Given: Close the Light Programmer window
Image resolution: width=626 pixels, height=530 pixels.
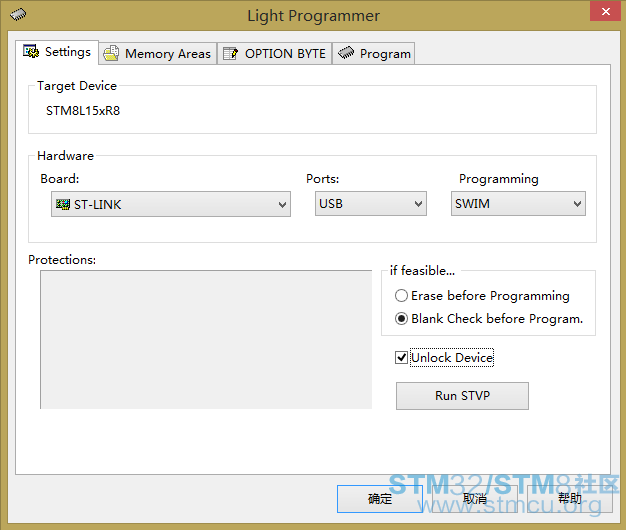Looking at the screenshot, I should pos(605,11).
